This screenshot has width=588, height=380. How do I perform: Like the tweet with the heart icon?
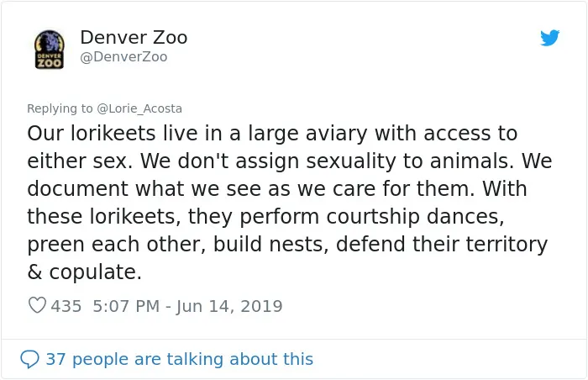37,305
